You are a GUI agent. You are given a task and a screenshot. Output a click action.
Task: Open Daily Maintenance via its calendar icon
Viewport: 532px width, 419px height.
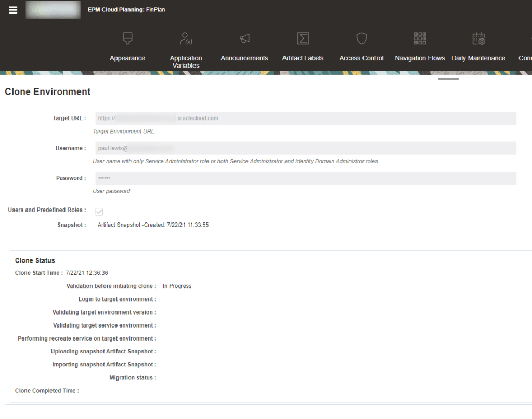tap(478, 38)
